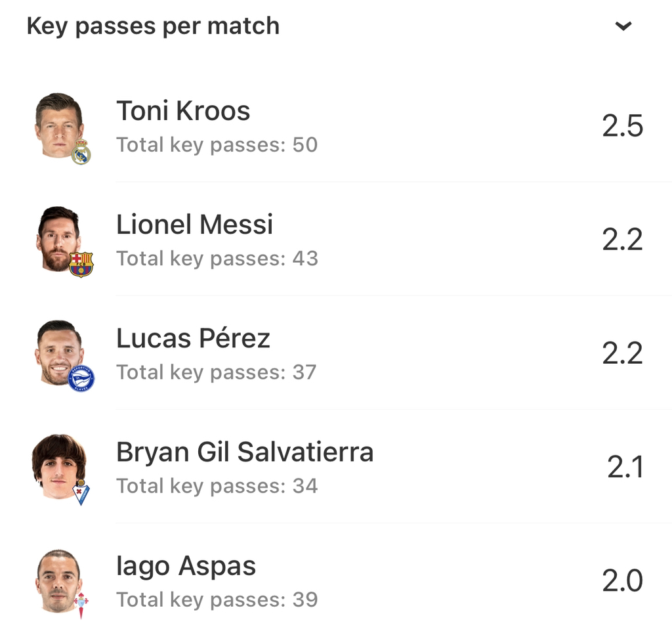The image size is (672, 633).
Task: Open Toni Kroos's player photo
Action: coord(58,123)
